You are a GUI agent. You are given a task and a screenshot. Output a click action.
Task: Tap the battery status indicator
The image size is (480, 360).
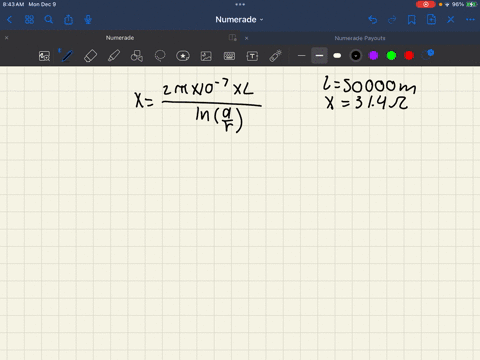(x=471, y=4)
